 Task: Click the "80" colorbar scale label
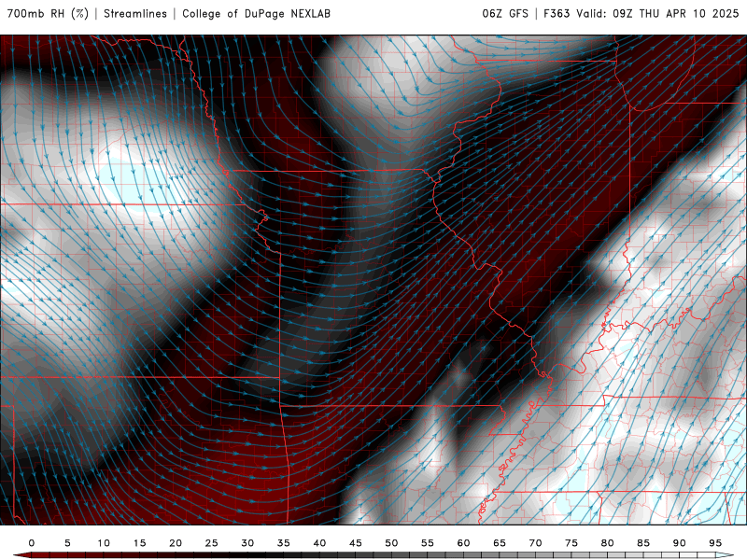coord(608,543)
